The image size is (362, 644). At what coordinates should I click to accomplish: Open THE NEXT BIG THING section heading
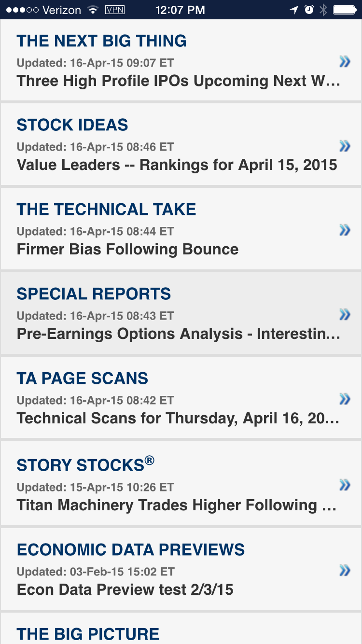(x=101, y=41)
